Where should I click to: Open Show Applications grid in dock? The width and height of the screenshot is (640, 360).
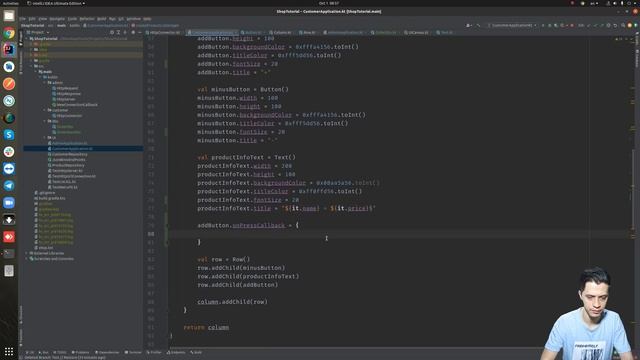(9, 351)
